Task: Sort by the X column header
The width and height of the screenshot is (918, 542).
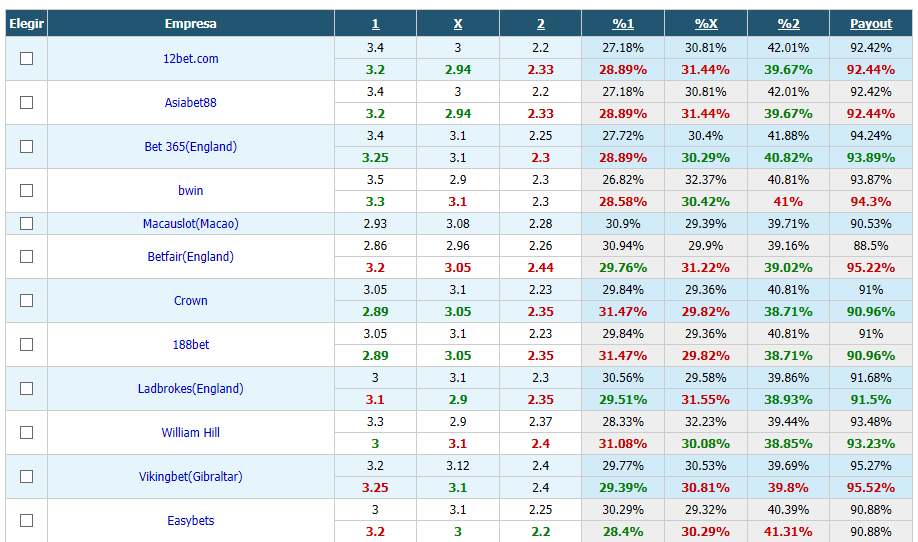Action: click(458, 24)
